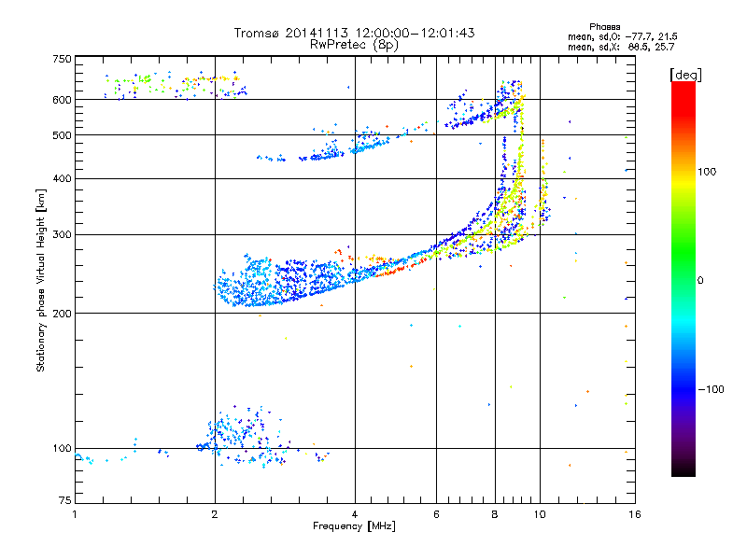The height and width of the screenshot is (560, 747).
Task: Click the "Phases" heading above the statistics
Action: (x=604, y=27)
